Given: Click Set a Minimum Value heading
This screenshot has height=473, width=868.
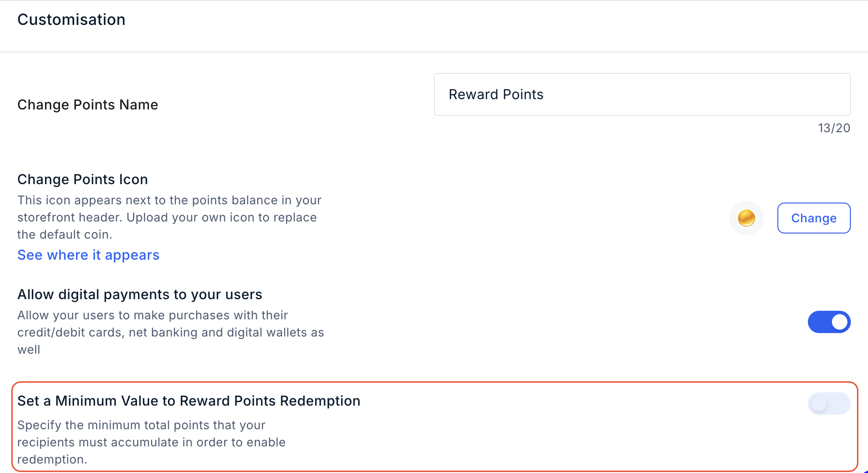Looking at the screenshot, I should [x=189, y=401].
